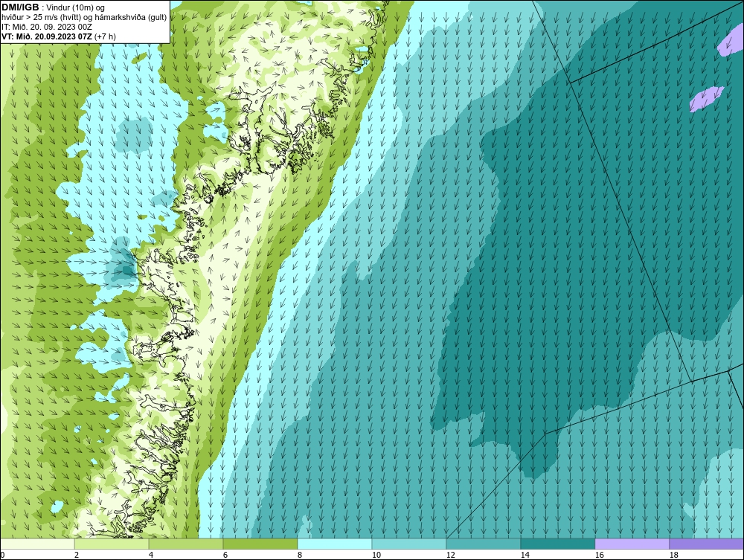Viewport: 744px width, 560px height.
Task: Click the 'hviður > 25 m/s' description line
Action: [84, 17]
